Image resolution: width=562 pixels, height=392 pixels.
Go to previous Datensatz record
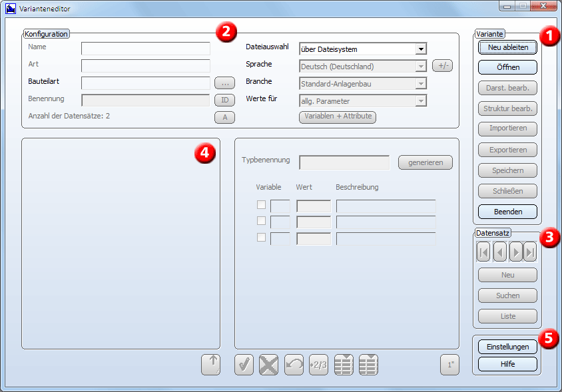point(499,252)
